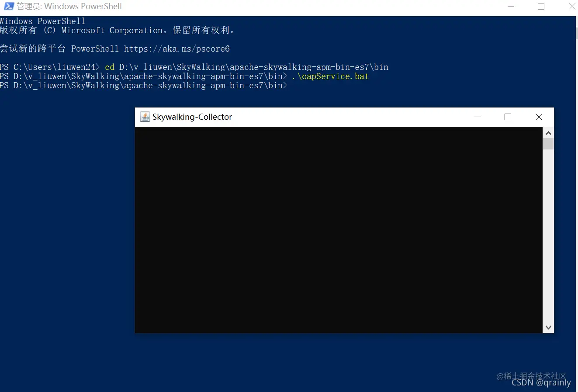Click the 'Microsoft Corporation' copyright text
The image size is (578, 392).
pyautogui.click(x=112, y=30)
